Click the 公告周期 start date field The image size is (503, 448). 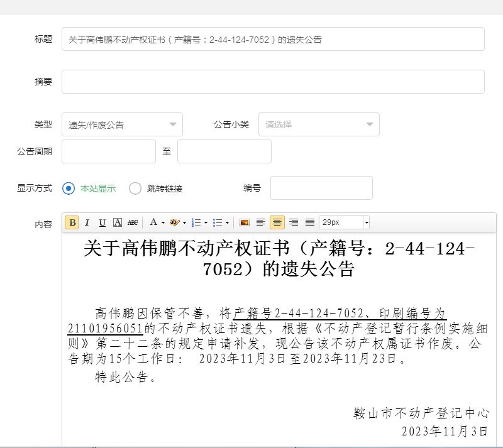click(109, 151)
